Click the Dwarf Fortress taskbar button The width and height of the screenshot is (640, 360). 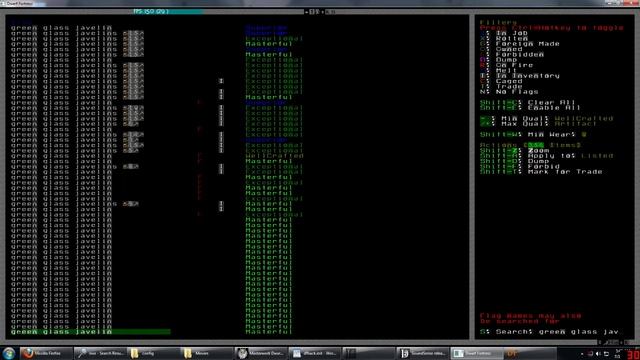(x=476, y=353)
